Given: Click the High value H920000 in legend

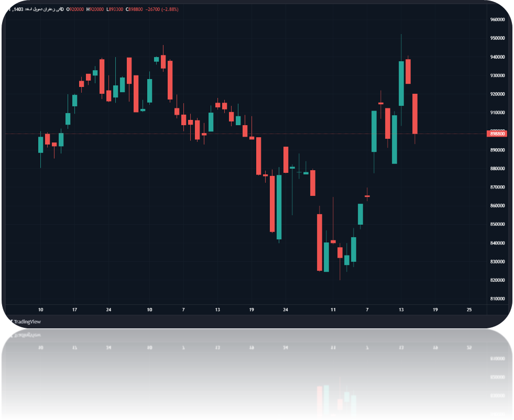Looking at the screenshot, I should (95, 9).
